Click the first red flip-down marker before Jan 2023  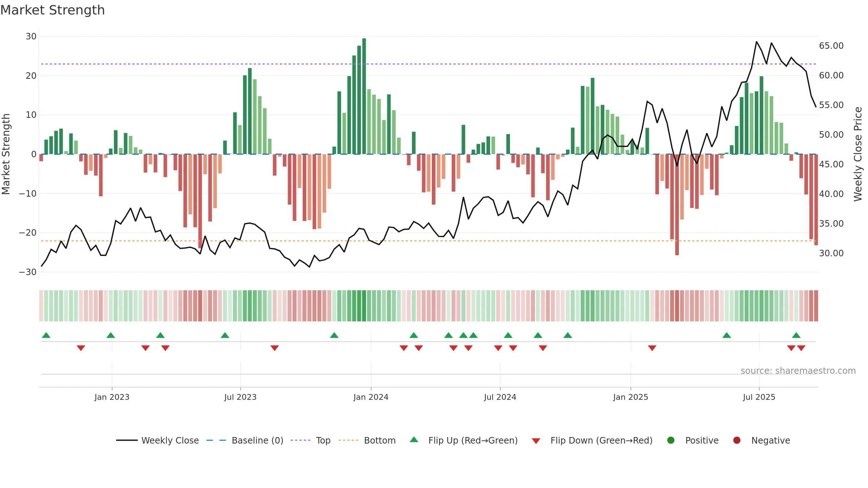81,348
